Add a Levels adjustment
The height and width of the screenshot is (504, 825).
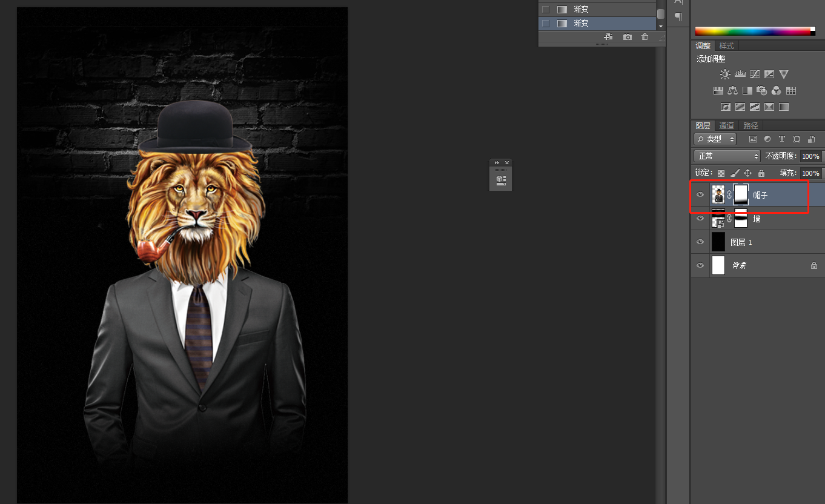[740, 75]
